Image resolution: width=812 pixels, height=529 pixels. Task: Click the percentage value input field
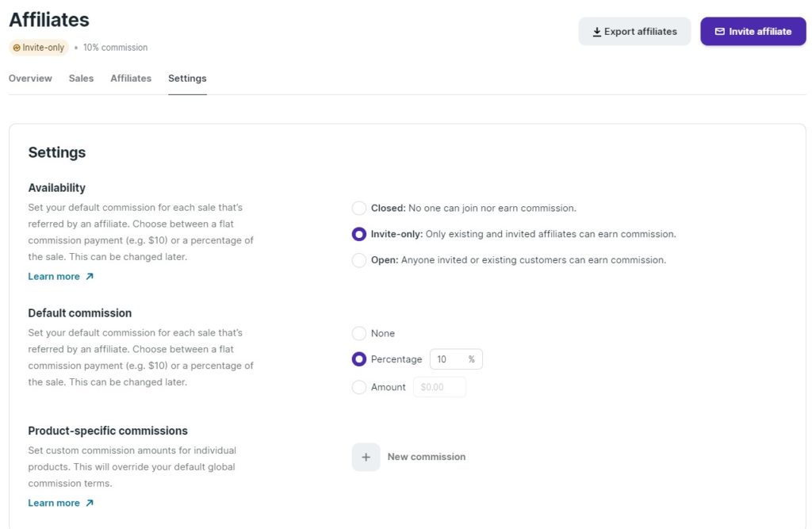pos(456,359)
